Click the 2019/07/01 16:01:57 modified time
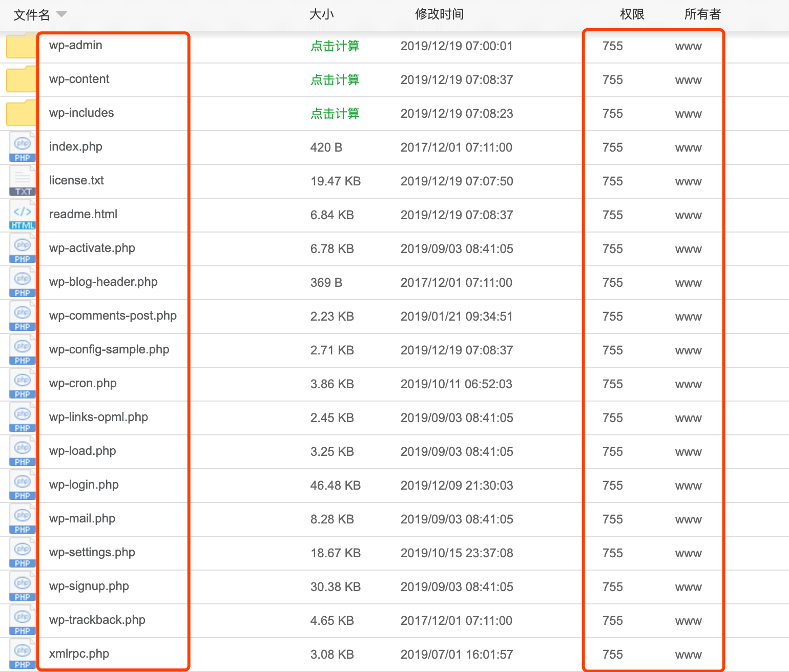The image size is (789, 672). [457, 655]
